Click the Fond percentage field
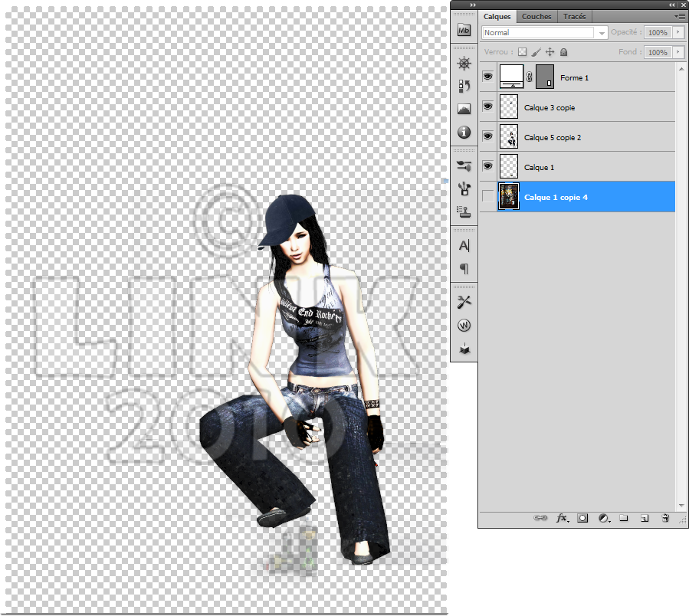Image resolution: width=689 pixels, height=616 pixels. tap(657, 52)
